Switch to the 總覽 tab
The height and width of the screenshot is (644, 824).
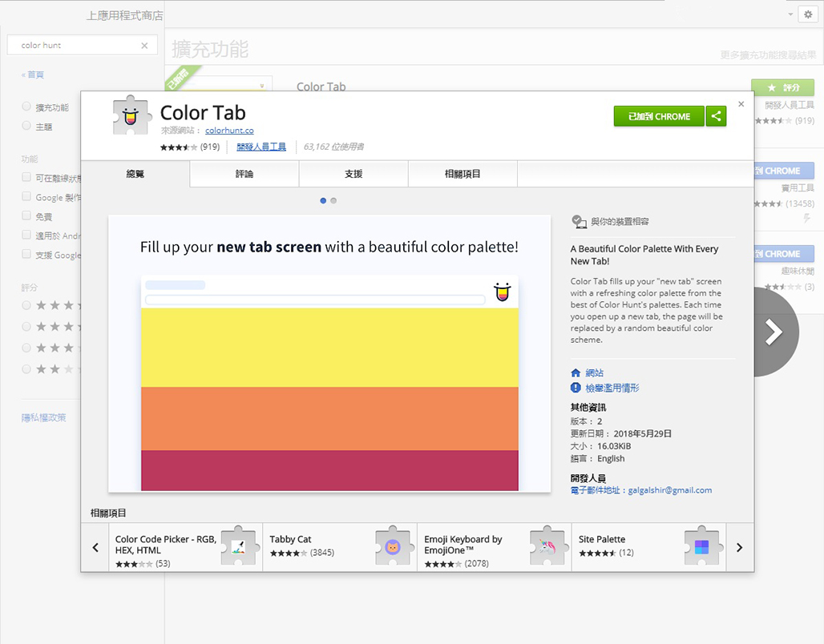135,174
